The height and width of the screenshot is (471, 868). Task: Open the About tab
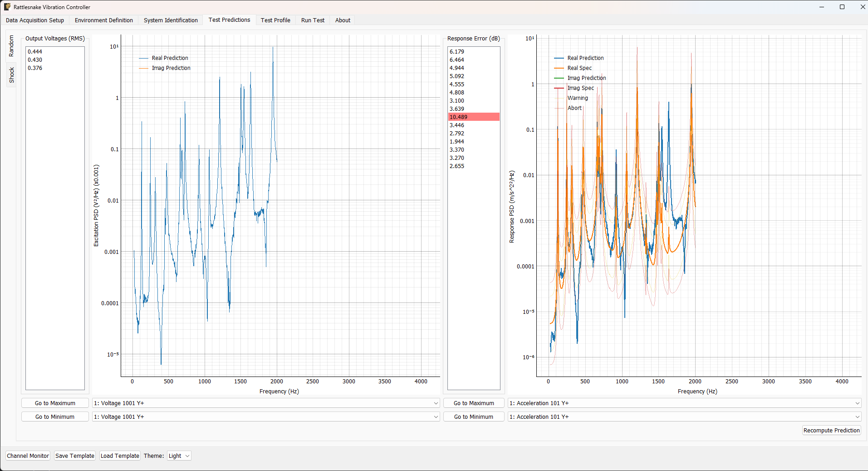[x=343, y=20]
